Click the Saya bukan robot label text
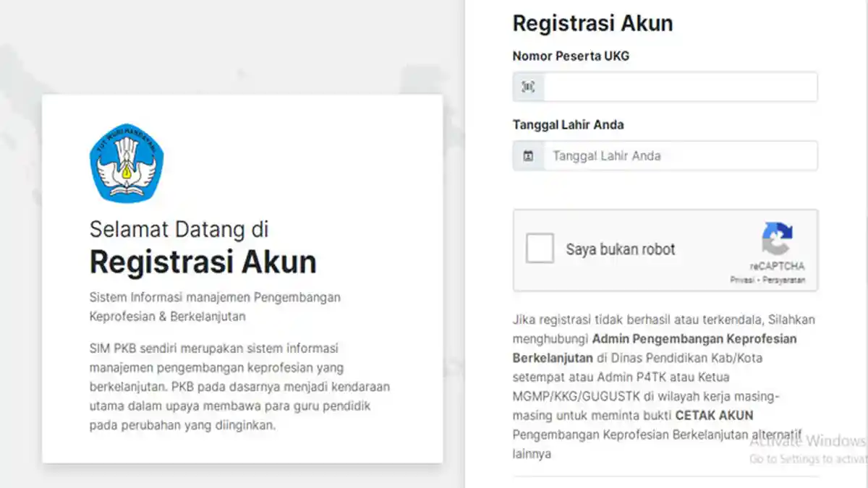The width and height of the screenshot is (868, 488). point(620,249)
